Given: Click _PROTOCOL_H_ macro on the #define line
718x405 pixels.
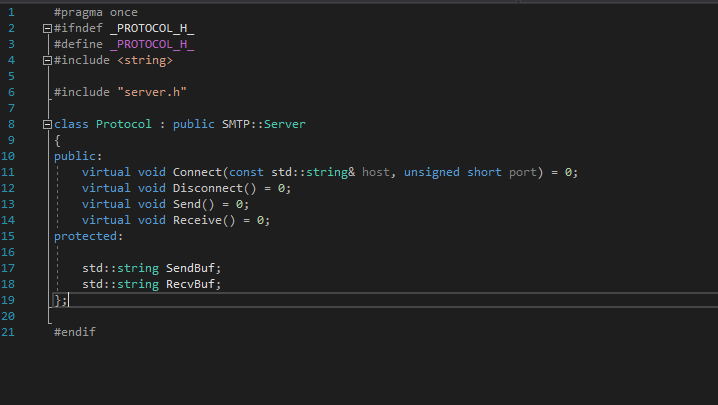Looking at the screenshot, I should click(152, 44).
